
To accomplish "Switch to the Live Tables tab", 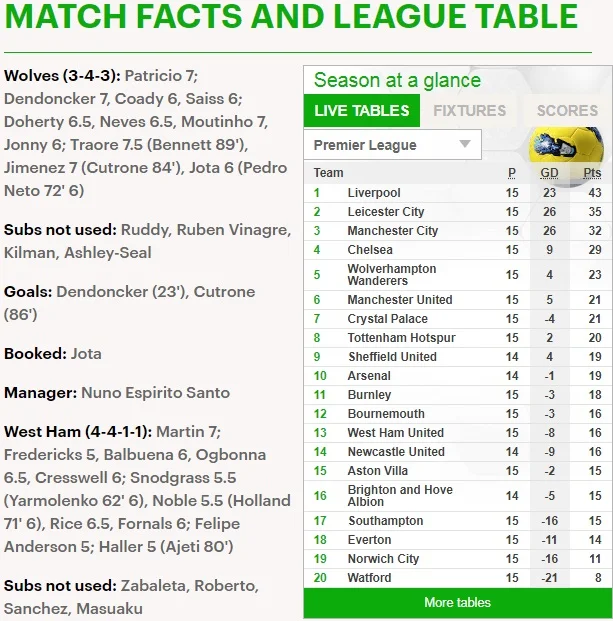I will coord(361,111).
